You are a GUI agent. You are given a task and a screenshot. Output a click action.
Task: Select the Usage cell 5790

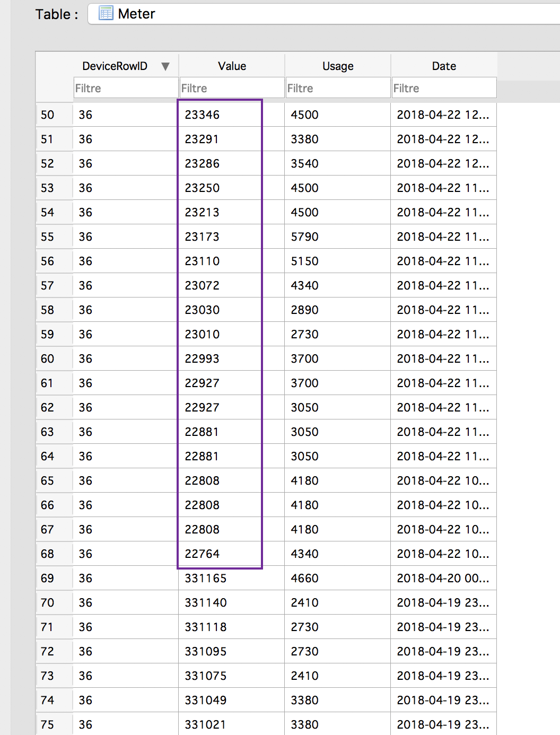[337, 237]
